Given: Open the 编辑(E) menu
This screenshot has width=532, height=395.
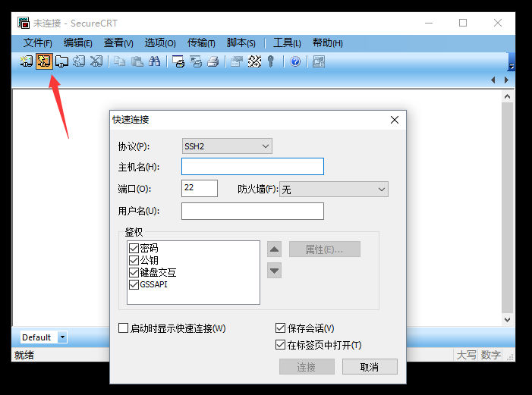Looking at the screenshot, I should (x=77, y=43).
